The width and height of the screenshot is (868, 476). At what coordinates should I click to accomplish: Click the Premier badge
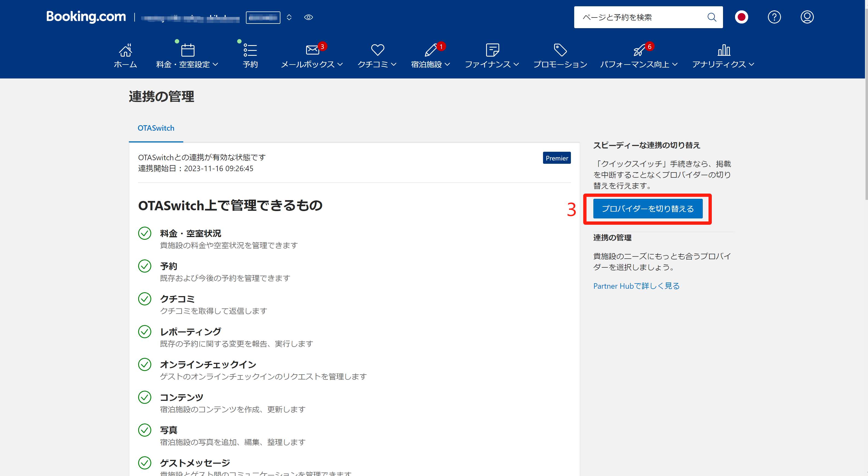pyautogui.click(x=557, y=158)
